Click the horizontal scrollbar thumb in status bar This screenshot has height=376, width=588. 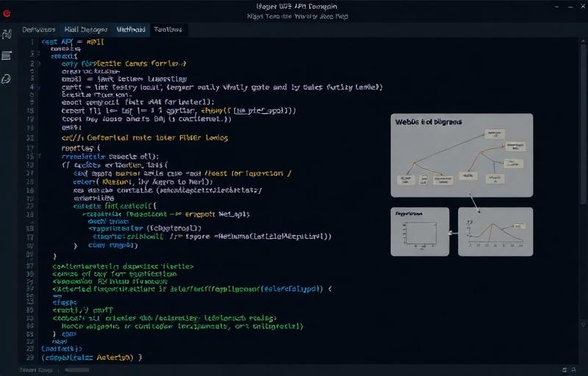point(77,370)
